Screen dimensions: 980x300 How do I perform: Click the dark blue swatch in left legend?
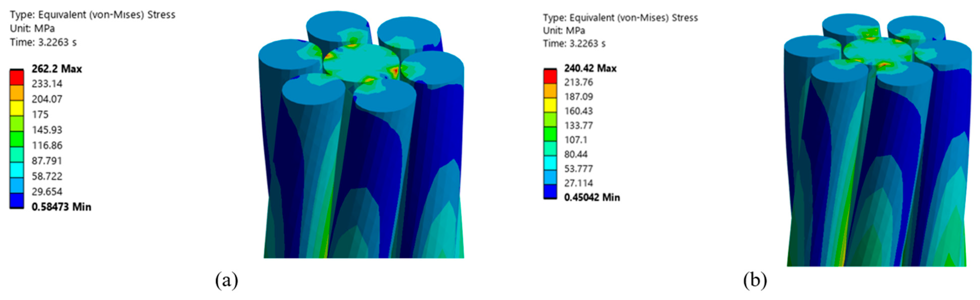(x=16, y=201)
